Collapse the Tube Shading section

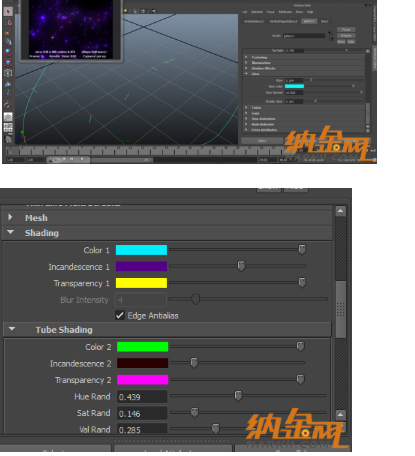[x=167, y=330]
